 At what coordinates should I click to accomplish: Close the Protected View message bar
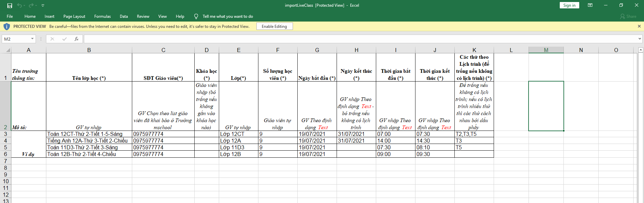tap(639, 26)
